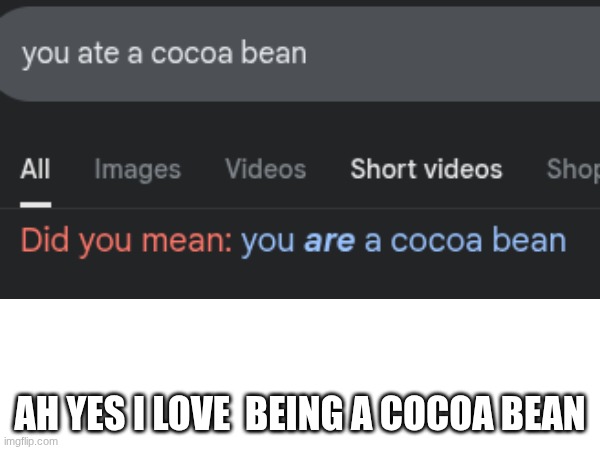Place the cursor on 'ate' in the search field
The image size is (600, 450).
98,54
